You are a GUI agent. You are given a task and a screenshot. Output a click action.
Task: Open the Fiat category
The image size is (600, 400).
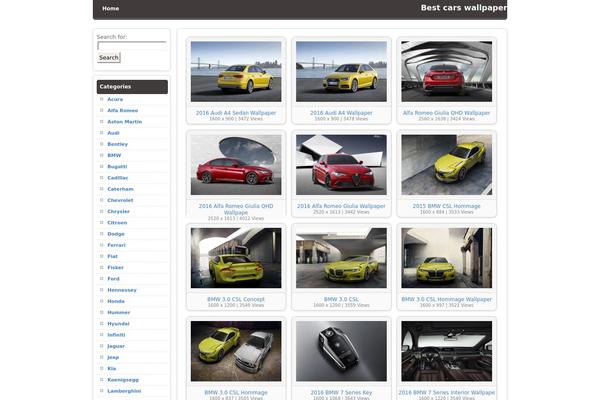point(112,256)
